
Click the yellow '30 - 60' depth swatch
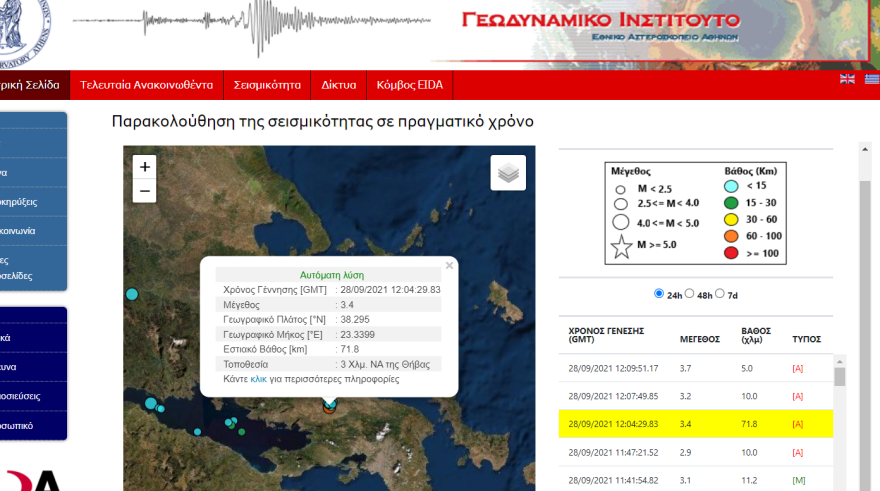(x=731, y=219)
